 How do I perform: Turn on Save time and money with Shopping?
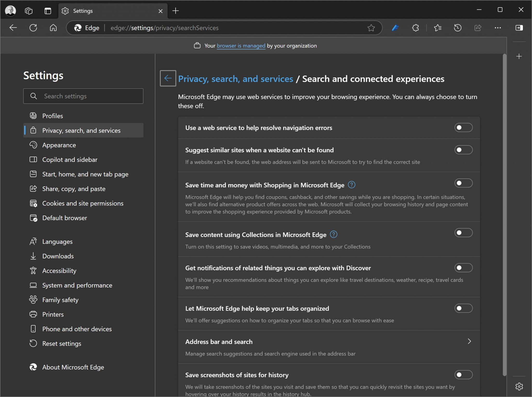(463, 183)
